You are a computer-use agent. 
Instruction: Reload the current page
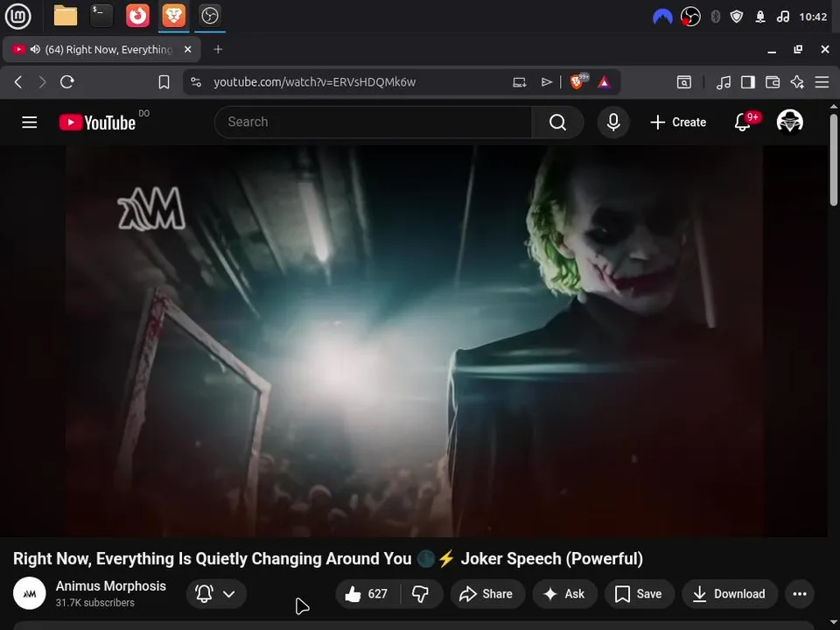click(x=67, y=82)
